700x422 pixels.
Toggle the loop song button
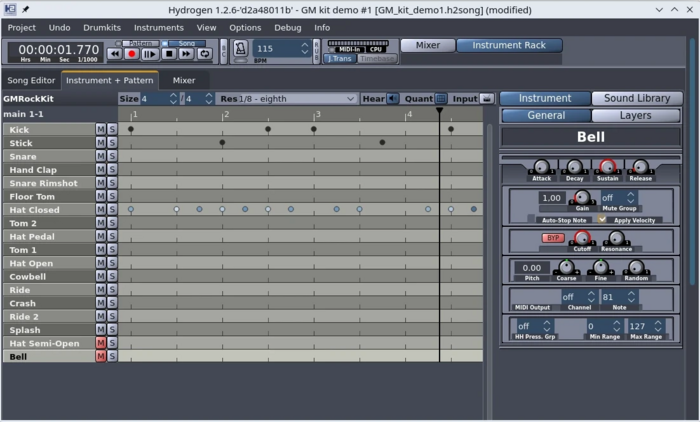204,54
